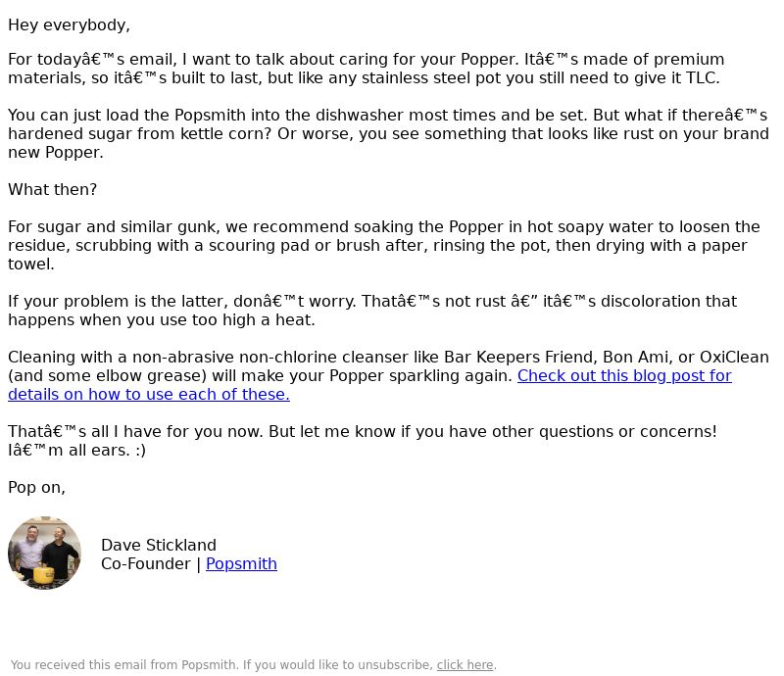Viewport: 784px width, 676px height.
Task: Click the paragraph about sugar and similar gunk
Action: point(384,245)
